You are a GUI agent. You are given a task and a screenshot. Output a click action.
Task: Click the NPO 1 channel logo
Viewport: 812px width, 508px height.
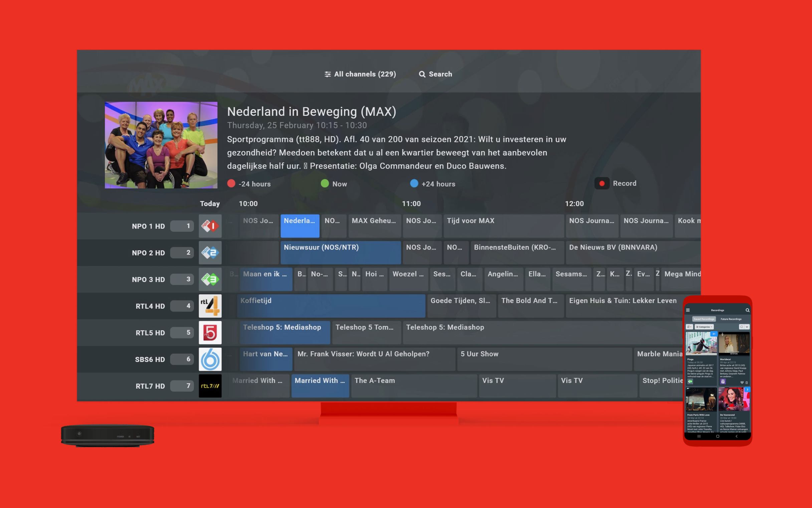[x=210, y=226]
